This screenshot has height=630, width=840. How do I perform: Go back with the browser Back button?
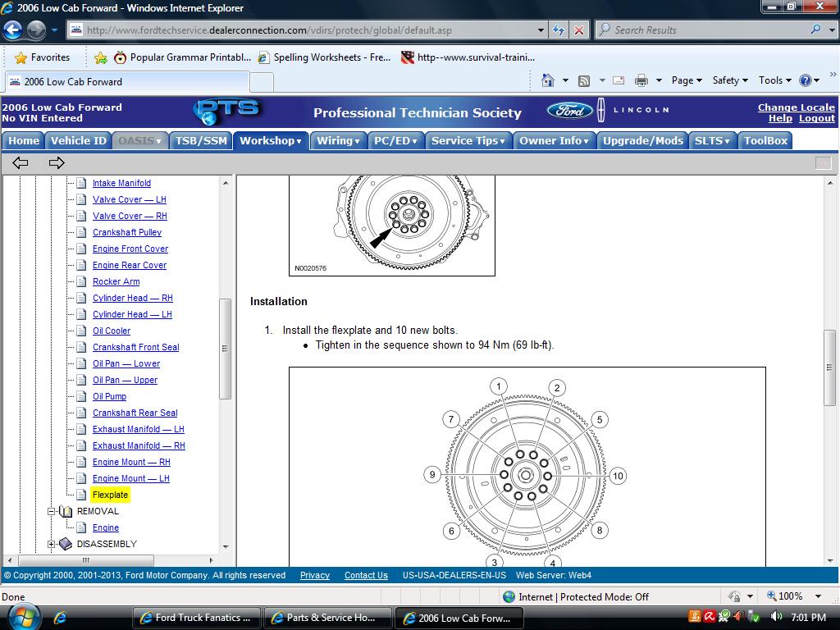point(13,30)
